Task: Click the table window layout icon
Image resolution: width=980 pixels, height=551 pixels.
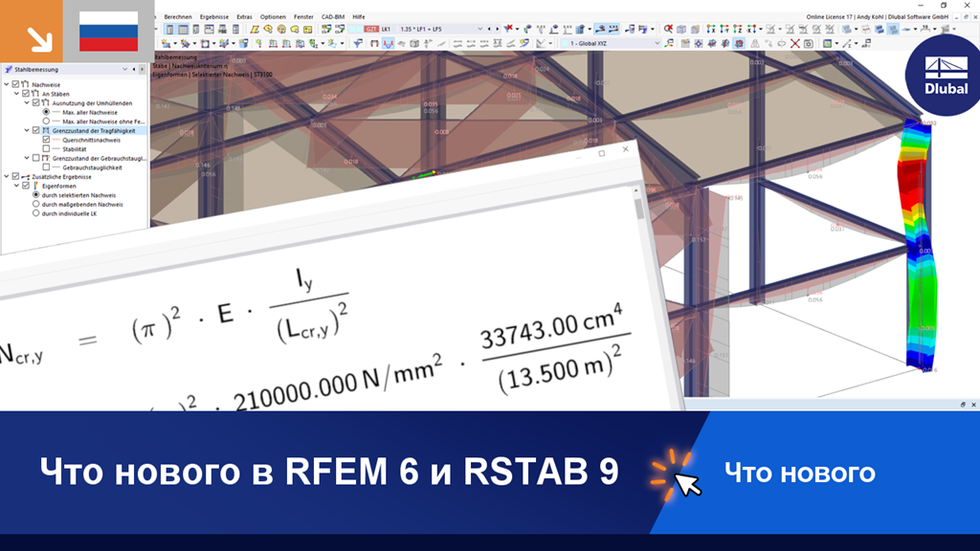Action: click(183, 29)
